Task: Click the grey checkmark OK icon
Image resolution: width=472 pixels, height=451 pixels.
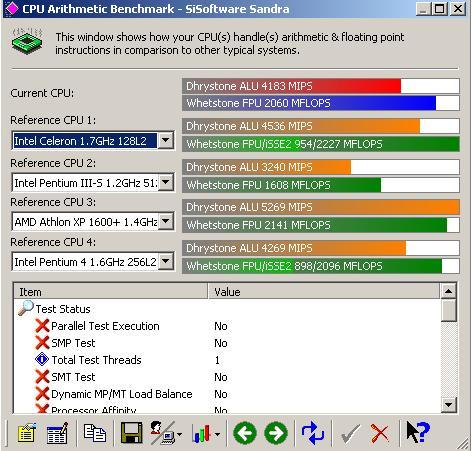Action: coord(350,433)
